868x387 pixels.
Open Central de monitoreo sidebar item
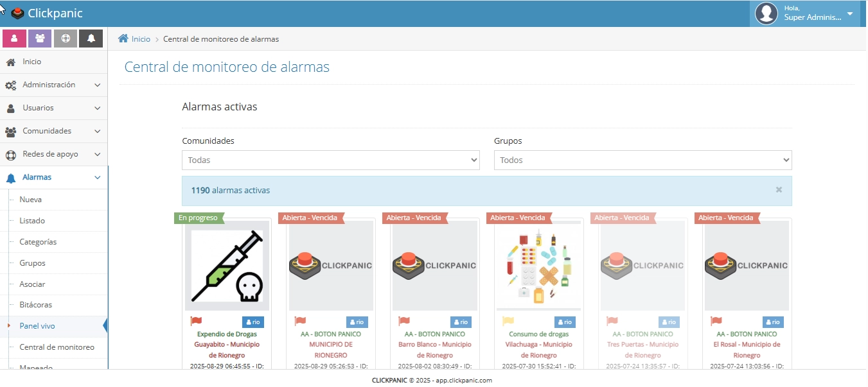pyautogui.click(x=57, y=347)
